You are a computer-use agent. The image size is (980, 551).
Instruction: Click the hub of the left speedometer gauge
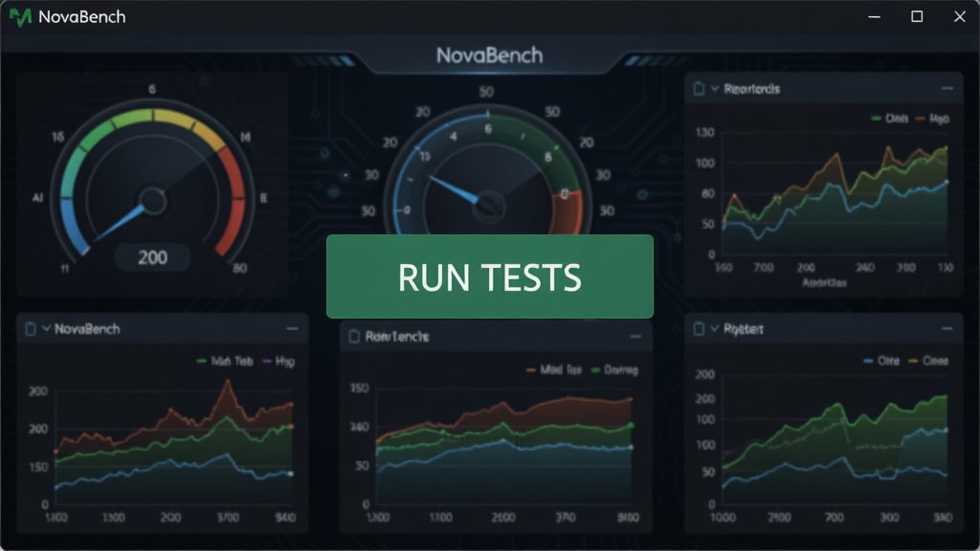153,201
